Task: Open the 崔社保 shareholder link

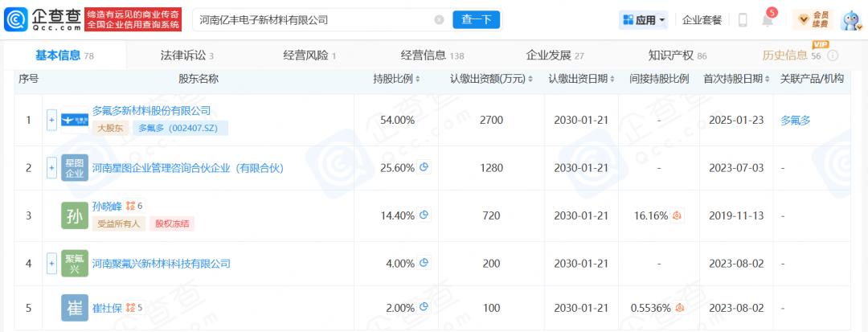Action: (x=107, y=307)
